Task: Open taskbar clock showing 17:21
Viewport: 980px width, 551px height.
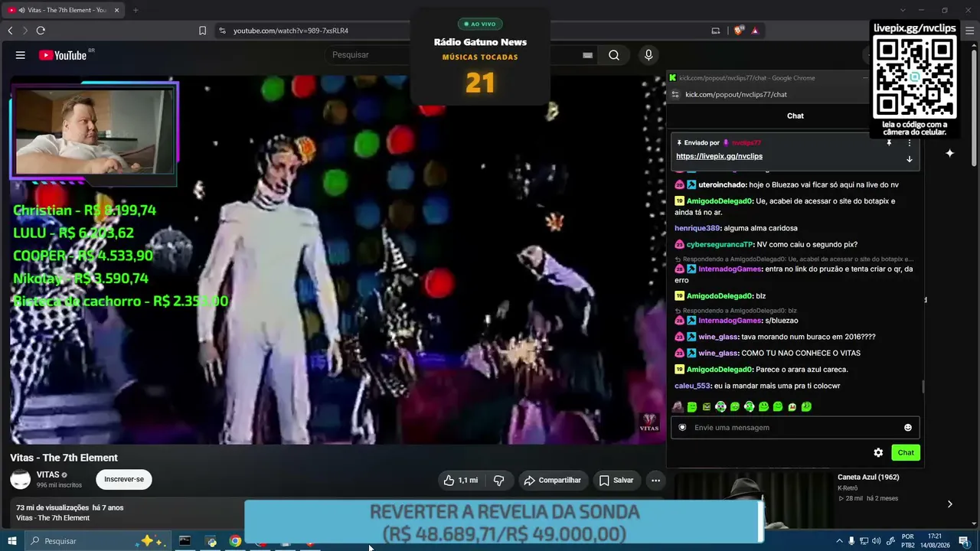Action: click(x=935, y=541)
